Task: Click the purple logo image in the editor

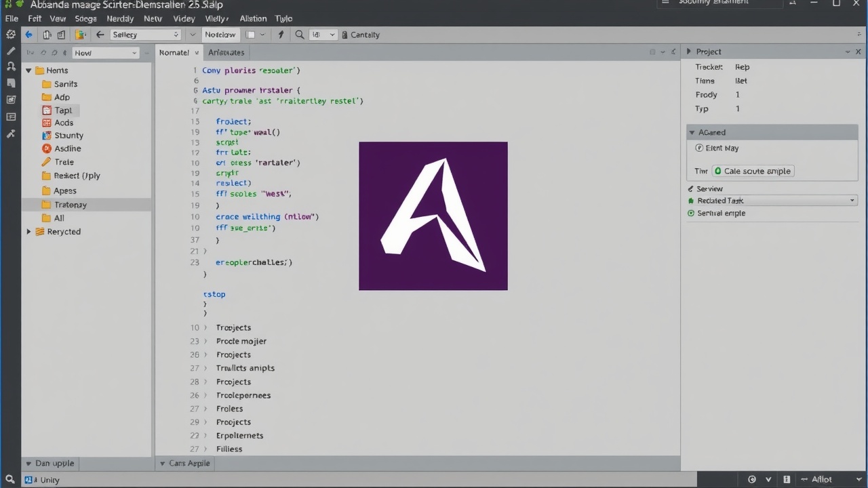Action: tap(433, 216)
